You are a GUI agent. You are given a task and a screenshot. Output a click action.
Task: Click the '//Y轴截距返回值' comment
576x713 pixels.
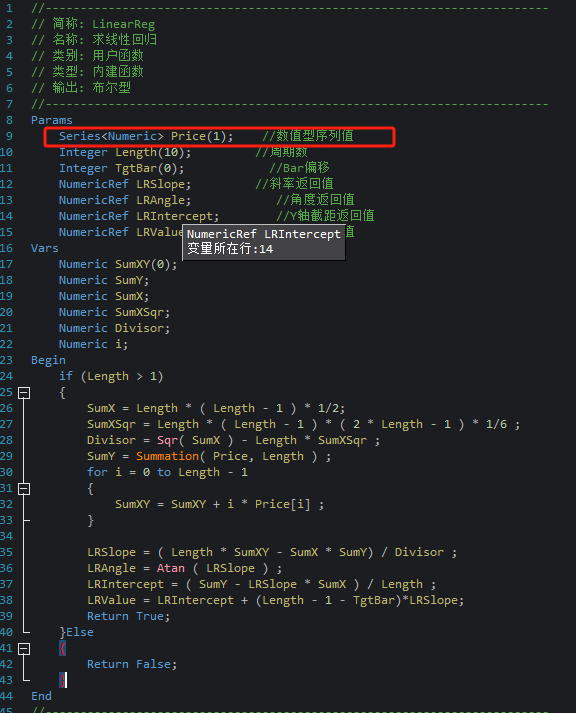325,216
